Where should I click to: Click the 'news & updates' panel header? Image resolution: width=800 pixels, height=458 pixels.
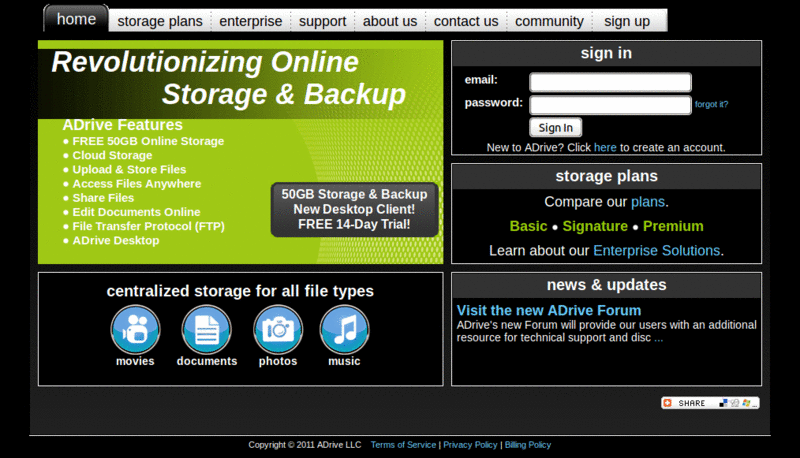pos(606,285)
